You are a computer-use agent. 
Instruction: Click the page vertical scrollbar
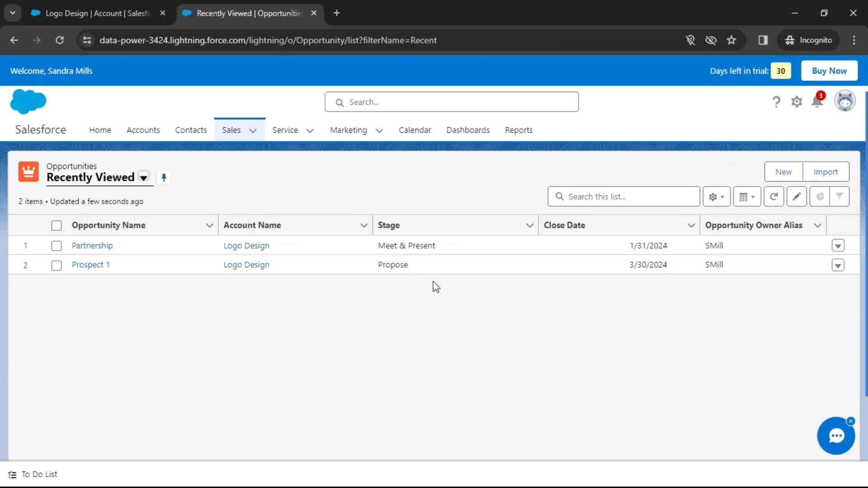tap(866, 244)
